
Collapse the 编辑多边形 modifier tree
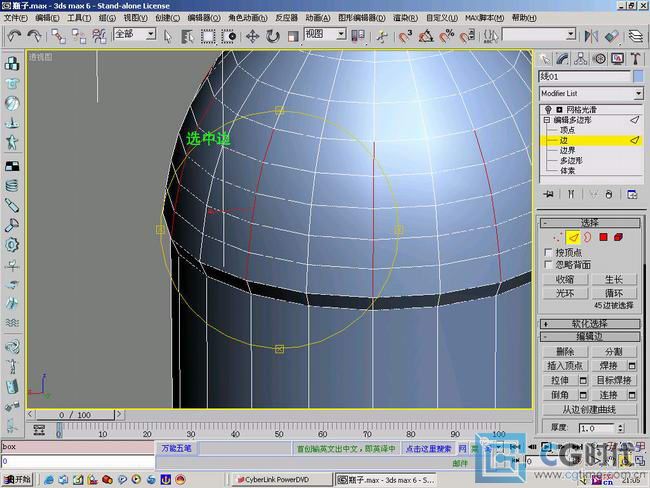pyautogui.click(x=547, y=120)
